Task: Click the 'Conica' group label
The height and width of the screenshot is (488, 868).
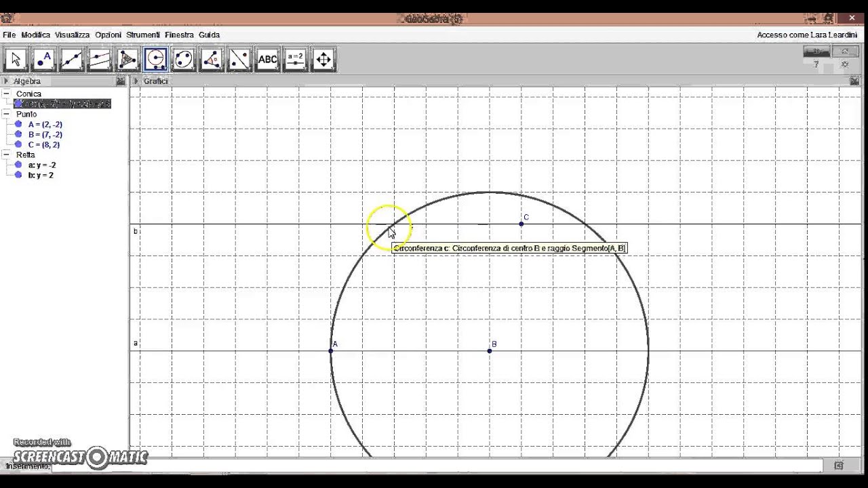Action: 28,94
